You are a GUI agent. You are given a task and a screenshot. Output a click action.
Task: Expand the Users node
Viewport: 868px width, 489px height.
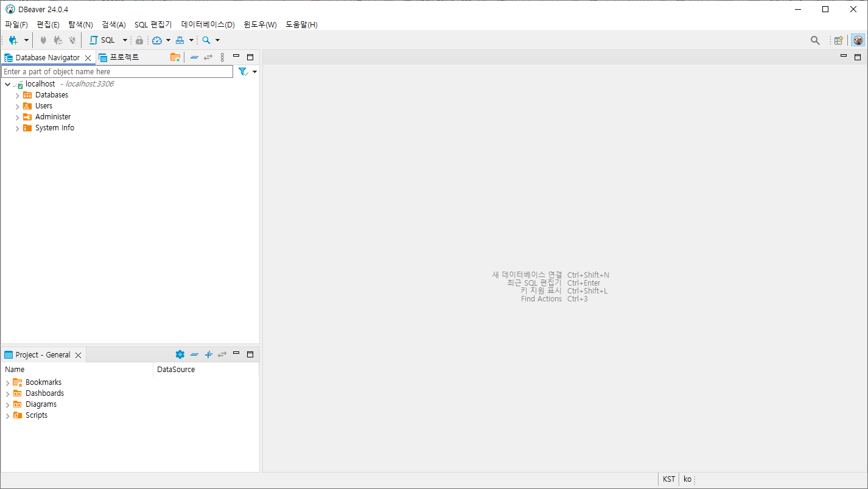(17, 106)
